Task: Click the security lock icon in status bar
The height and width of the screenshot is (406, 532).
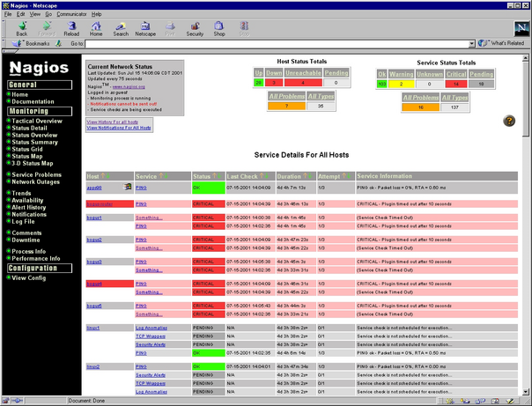Action: [6, 401]
